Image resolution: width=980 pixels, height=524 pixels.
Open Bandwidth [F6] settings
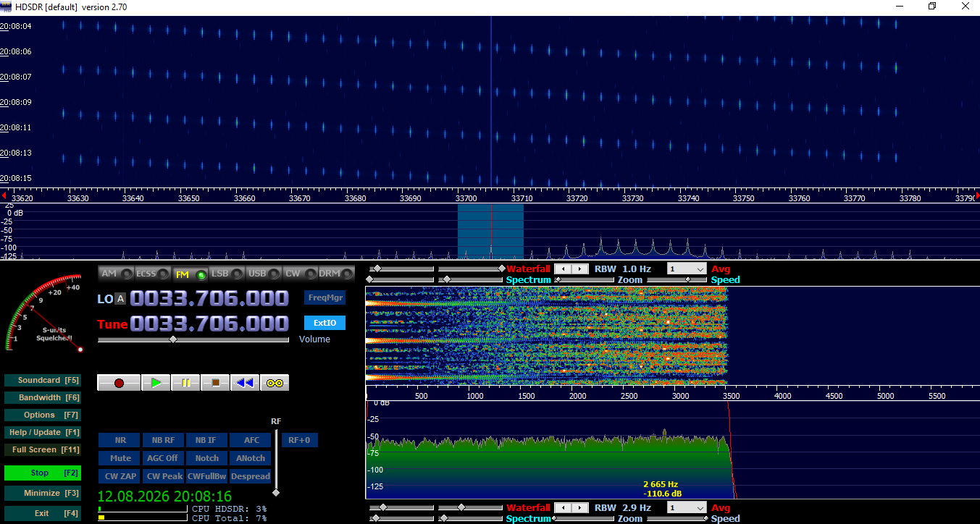(42, 397)
